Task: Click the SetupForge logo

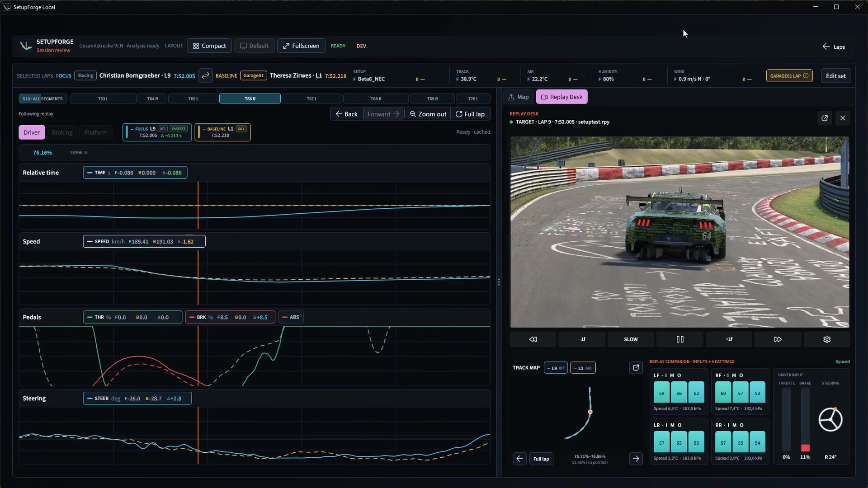Action: 26,46
